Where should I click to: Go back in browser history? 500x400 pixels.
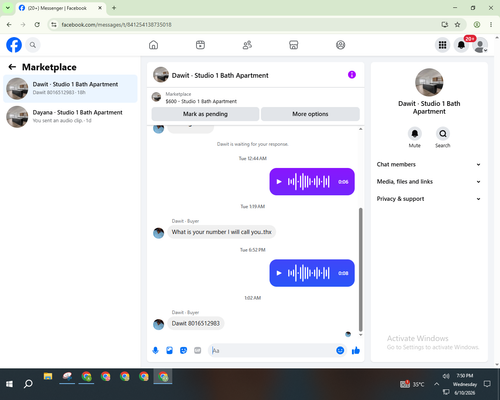click(9, 25)
